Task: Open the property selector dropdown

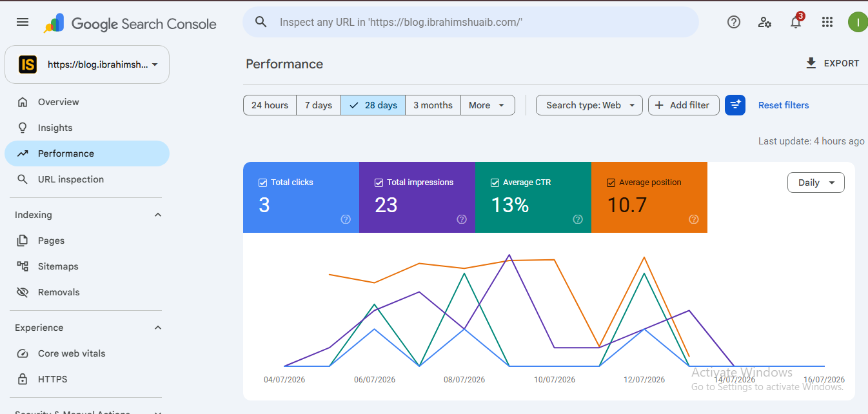Action: [x=87, y=64]
